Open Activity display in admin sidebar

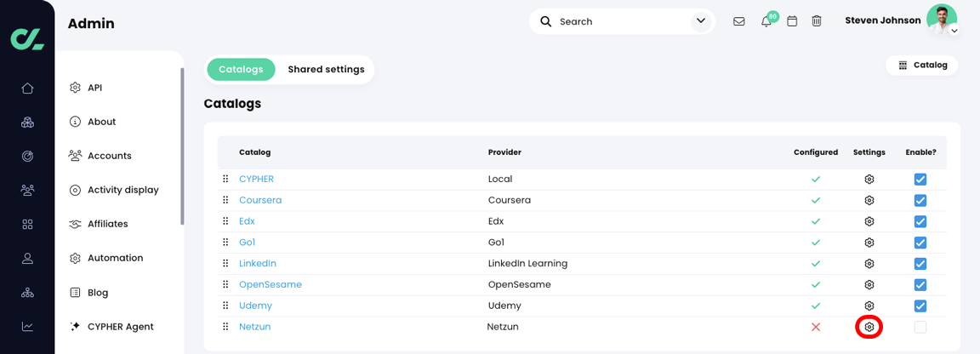coord(114,190)
